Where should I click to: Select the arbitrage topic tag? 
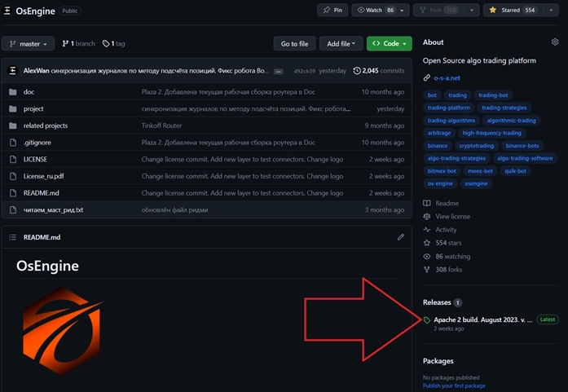point(439,133)
